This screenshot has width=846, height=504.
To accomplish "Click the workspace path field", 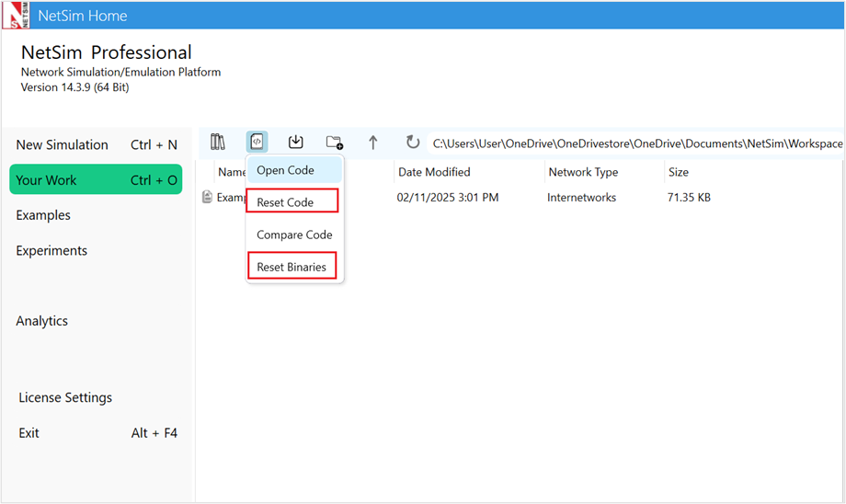I will (x=635, y=143).
